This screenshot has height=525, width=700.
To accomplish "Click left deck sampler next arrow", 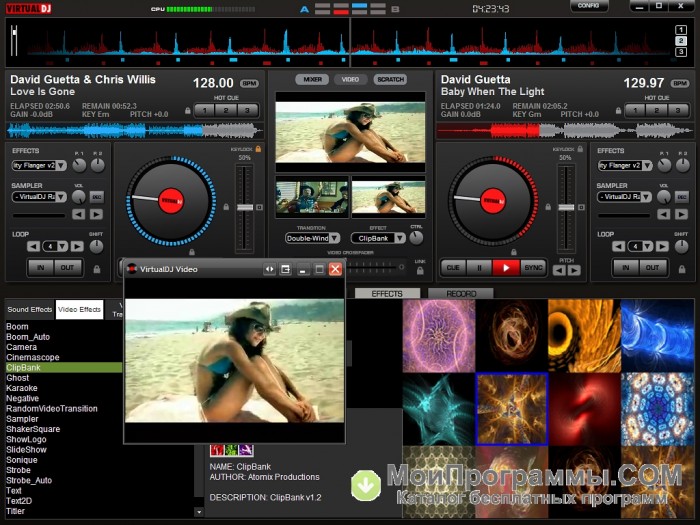I will (96, 214).
